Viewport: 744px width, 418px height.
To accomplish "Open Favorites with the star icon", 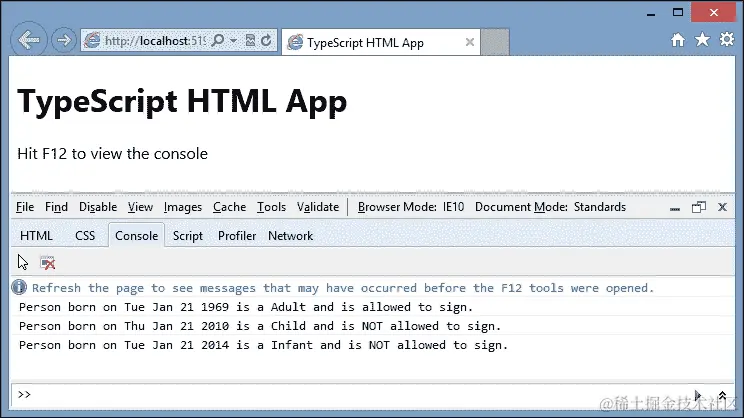I will click(x=702, y=39).
